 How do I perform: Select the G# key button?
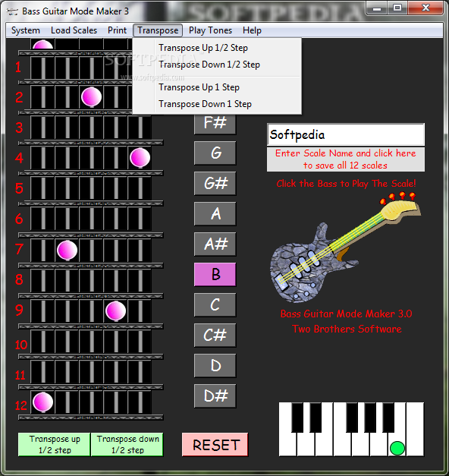tap(215, 184)
